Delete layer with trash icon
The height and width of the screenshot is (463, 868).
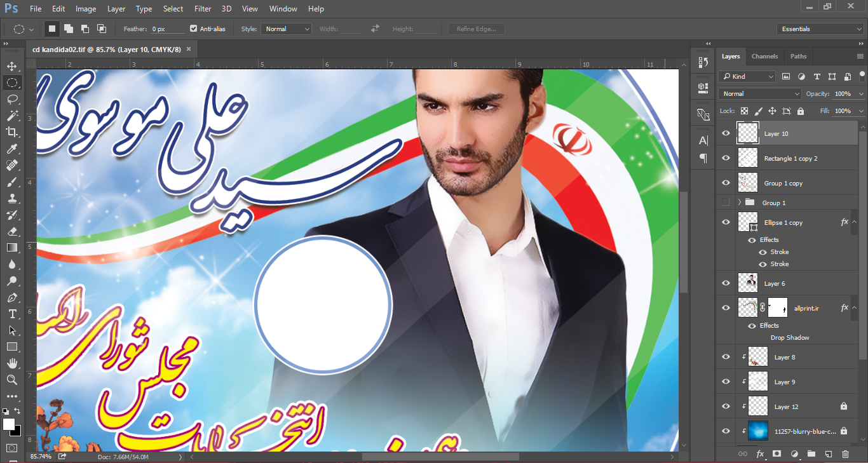(845, 454)
